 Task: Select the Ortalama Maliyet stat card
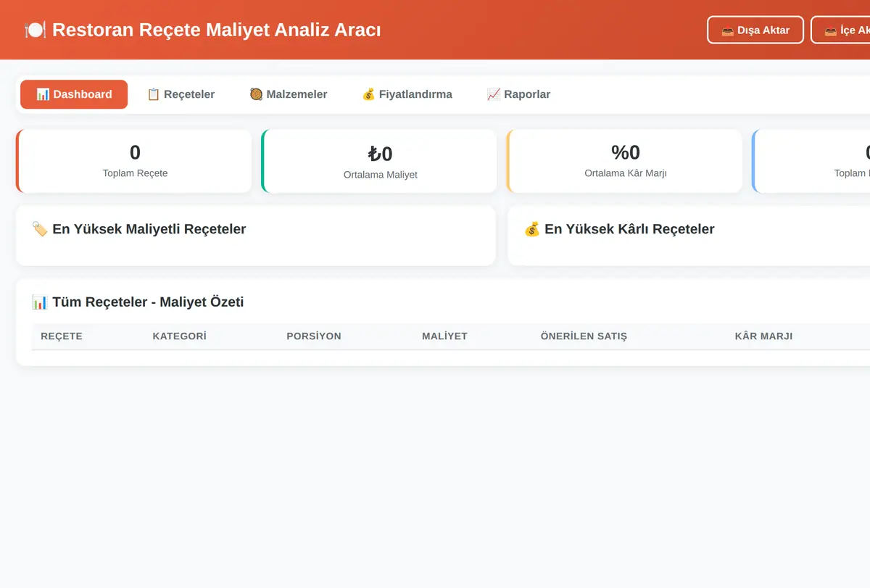[379, 161]
